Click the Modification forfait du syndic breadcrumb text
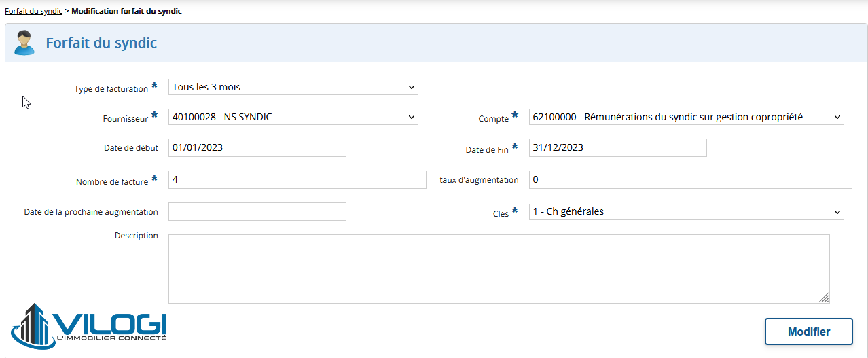This screenshot has width=868, height=358. 126,11
